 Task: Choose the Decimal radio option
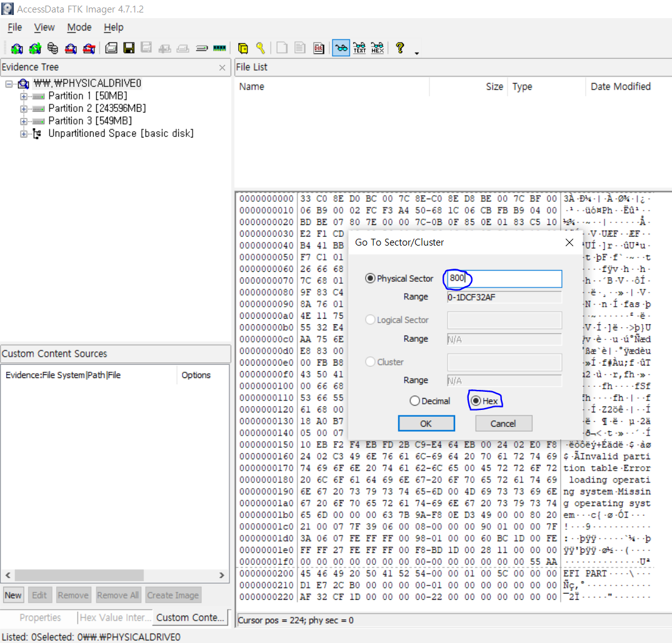(x=414, y=401)
